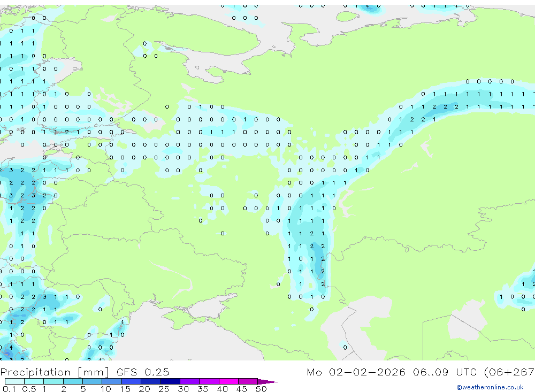Image resolution: width=535 pixels, height=392 pixels.
Task: Select the 2–5 mm legend color segment
Action: point(73,381)
